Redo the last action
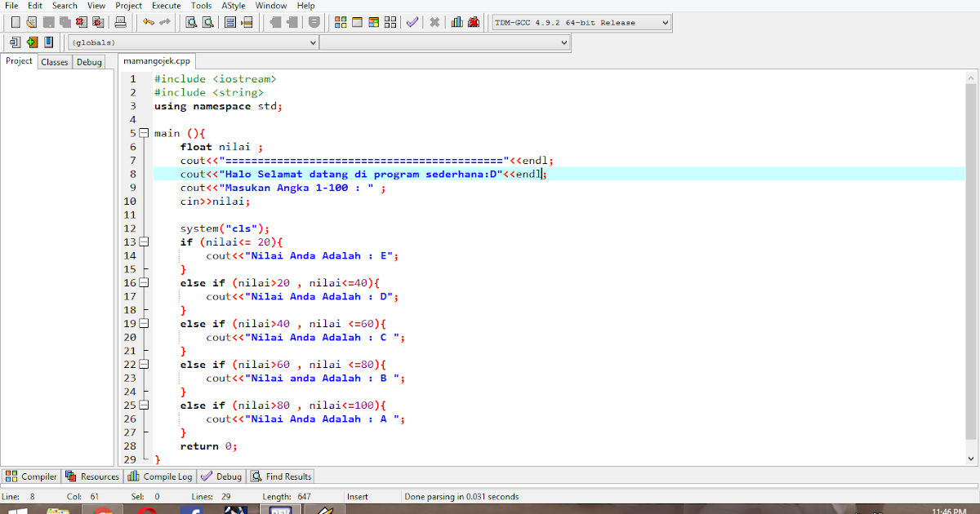Image resolution: width=980 pixels, height=514 pixels. tap(163, 22)
